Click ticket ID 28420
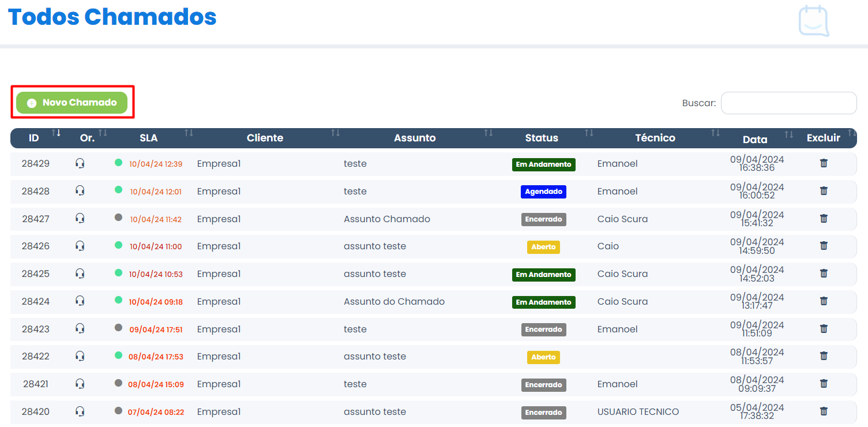868x427 pixels. [36, 411]
